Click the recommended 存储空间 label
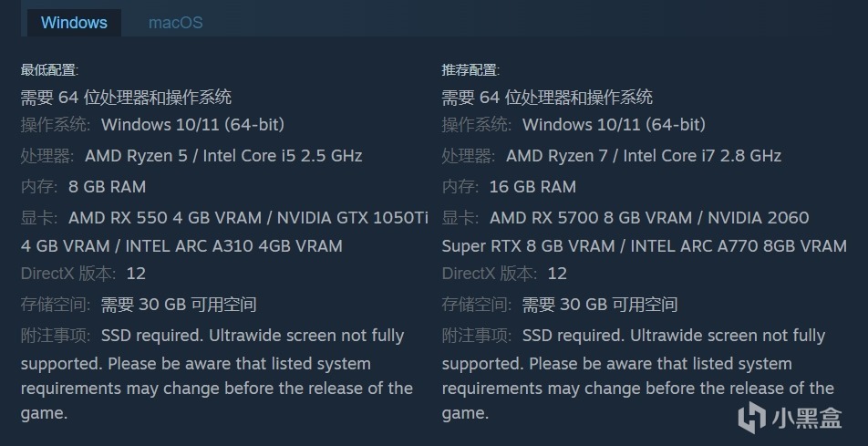The height and width of the screenshot is (446, 868). point(477,304)
